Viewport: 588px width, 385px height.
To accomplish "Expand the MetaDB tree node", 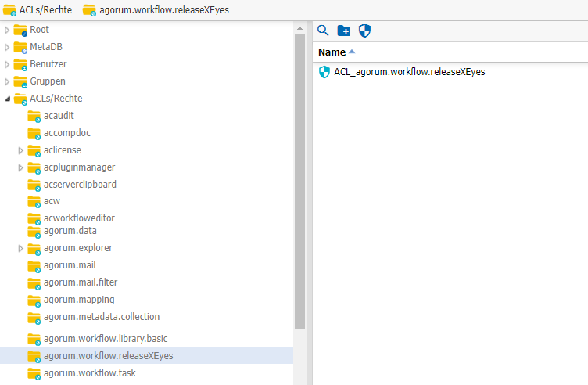I will point(7,47).
